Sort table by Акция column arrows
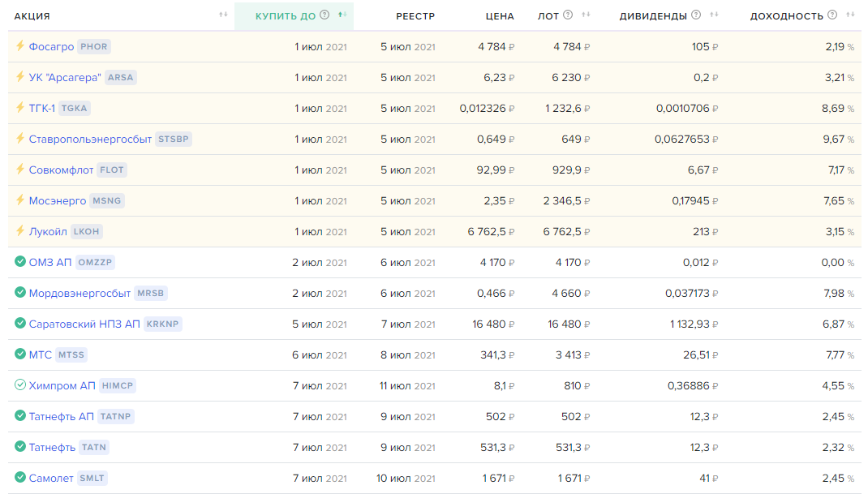The height and width of the screenshot is (494, 868). [x=223, y=15]
